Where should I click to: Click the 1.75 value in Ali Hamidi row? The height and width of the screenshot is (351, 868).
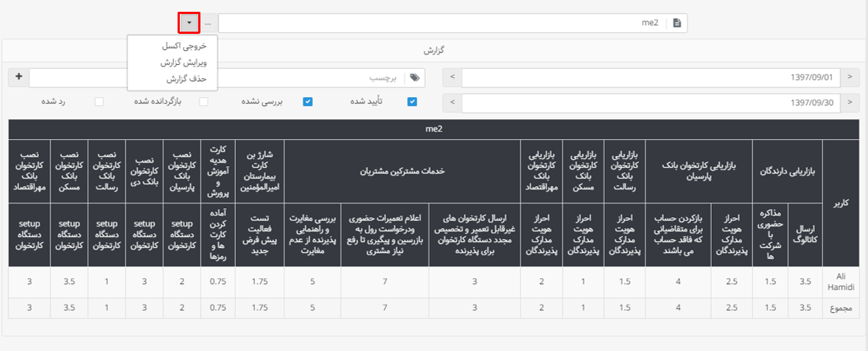(259, 282)
